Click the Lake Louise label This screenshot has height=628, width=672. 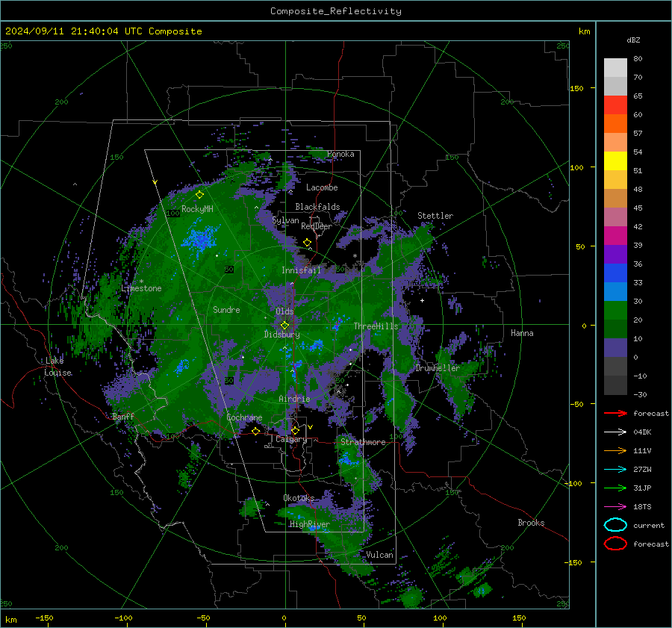(57, 367)
